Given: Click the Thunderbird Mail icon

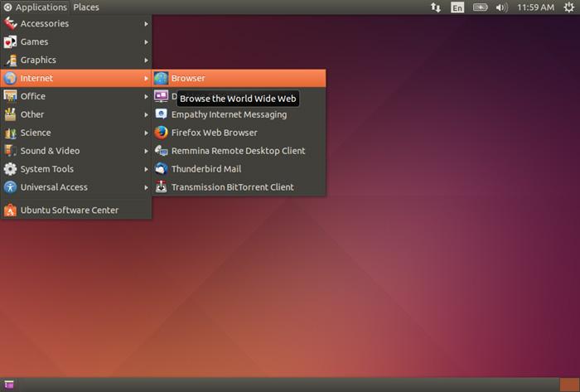Looking at the screenshot, I should [161, 169].
